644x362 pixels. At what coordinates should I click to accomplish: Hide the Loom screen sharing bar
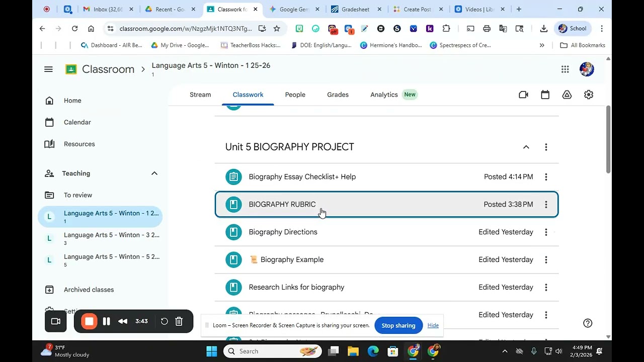433,325
